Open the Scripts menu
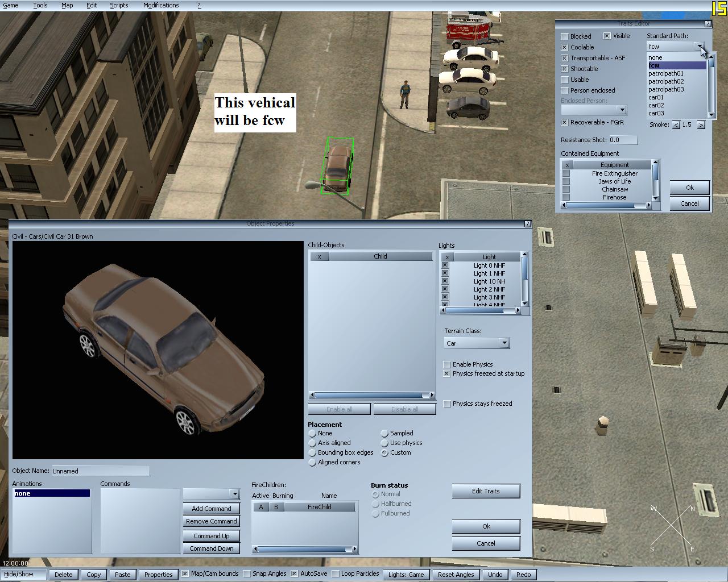728x582 pixels. (x=119, y=5)
